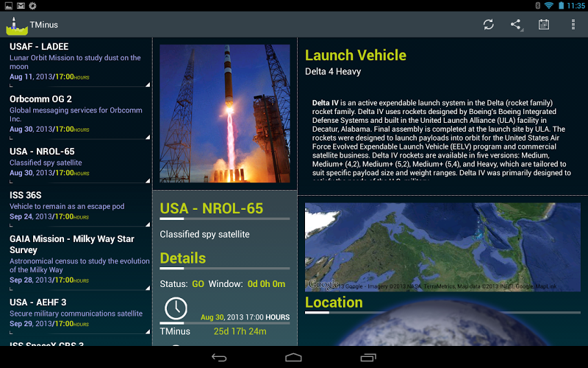588x368 pixels.
Task: Tap the Launch Vehicle heading
Action: pyautogui.click(x=356, y=55)
